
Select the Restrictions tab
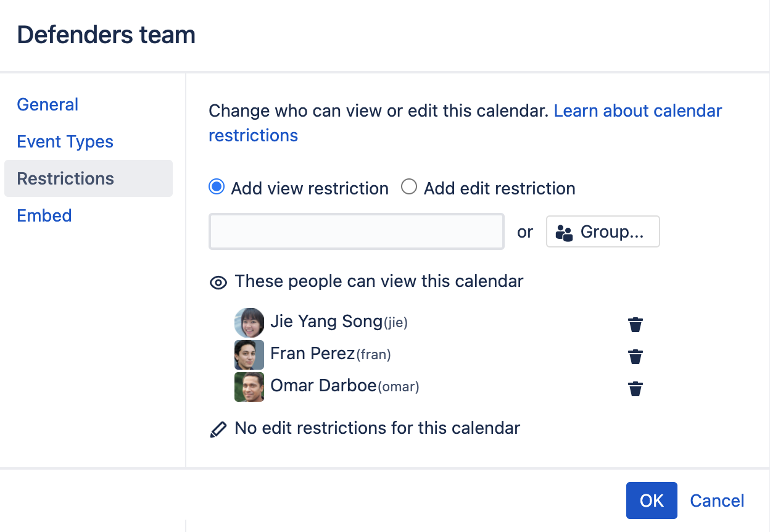pos(65,179)
